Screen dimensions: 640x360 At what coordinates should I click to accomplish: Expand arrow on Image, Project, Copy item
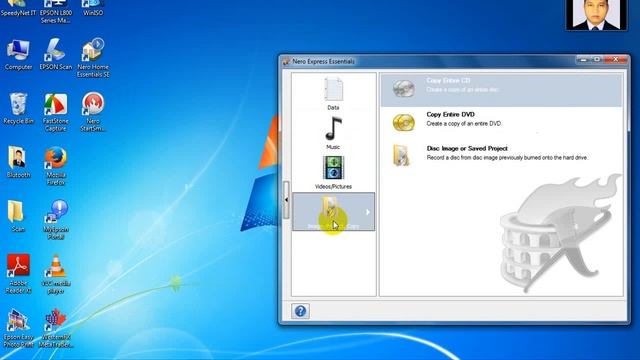(368, 212)
